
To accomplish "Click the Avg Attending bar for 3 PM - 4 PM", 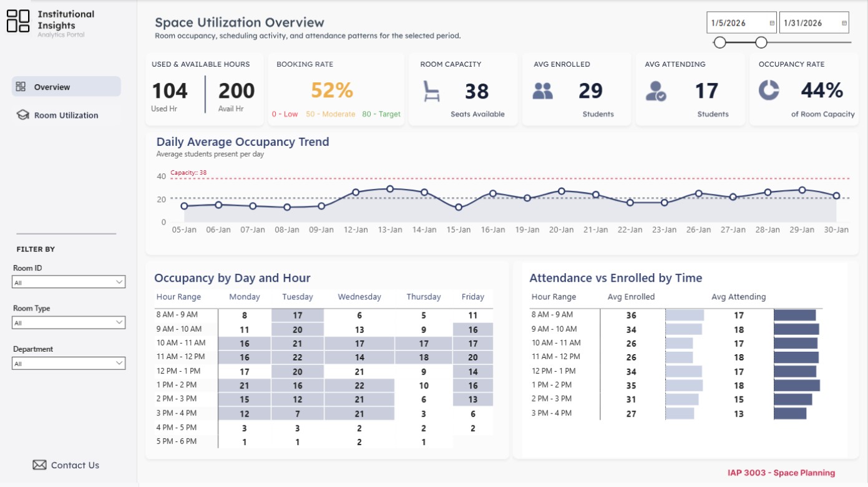I will [790, 413].
